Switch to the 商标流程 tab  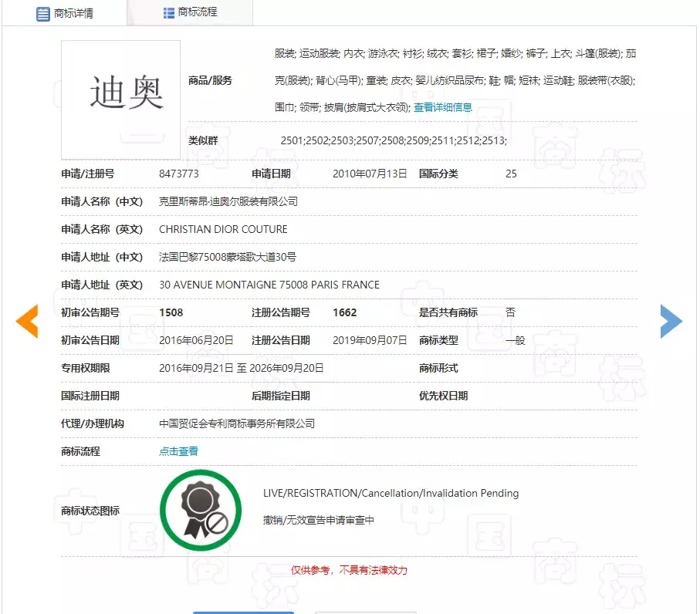pyautogui.click(x=190, y=12)
